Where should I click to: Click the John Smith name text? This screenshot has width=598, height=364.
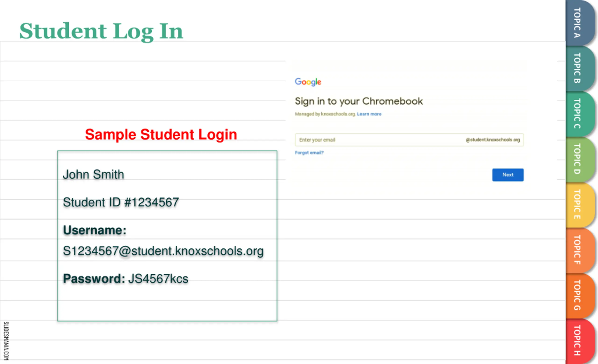(x=93, y=175)
